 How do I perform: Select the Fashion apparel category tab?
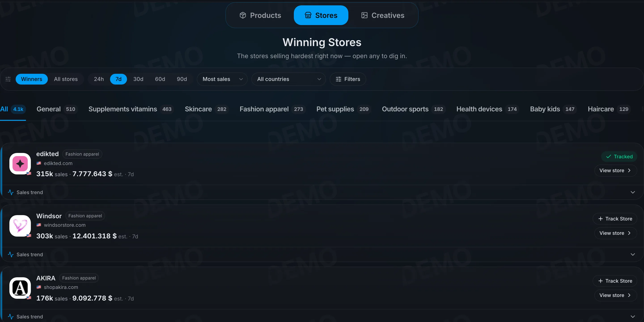273,109
